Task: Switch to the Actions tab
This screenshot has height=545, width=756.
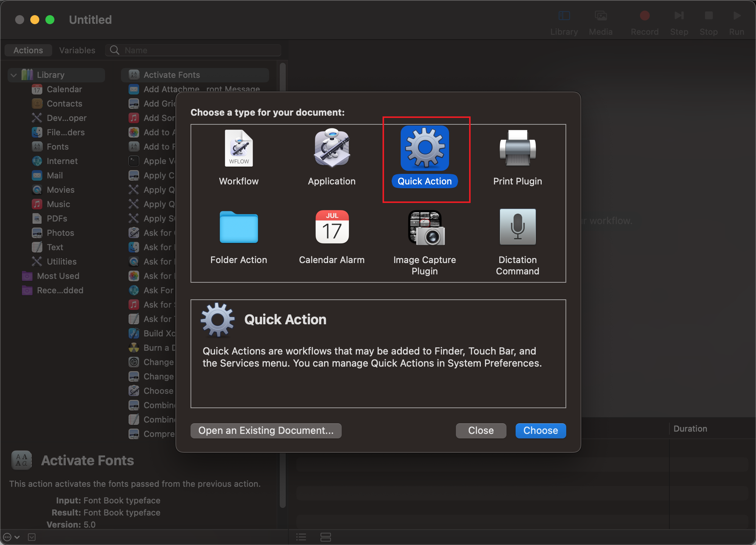Action: [28, 50]
